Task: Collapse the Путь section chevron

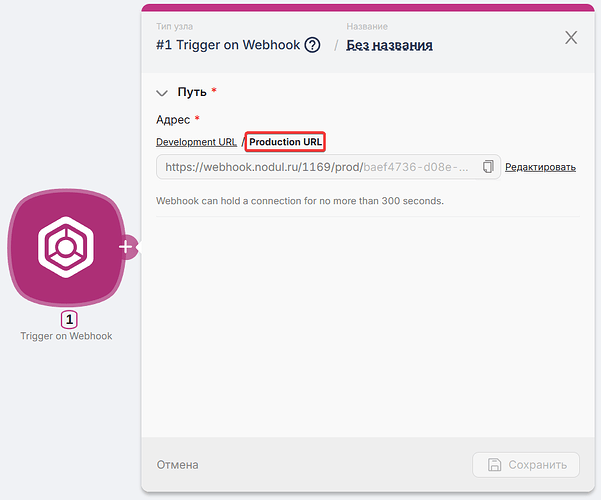Action: [162, 92]
